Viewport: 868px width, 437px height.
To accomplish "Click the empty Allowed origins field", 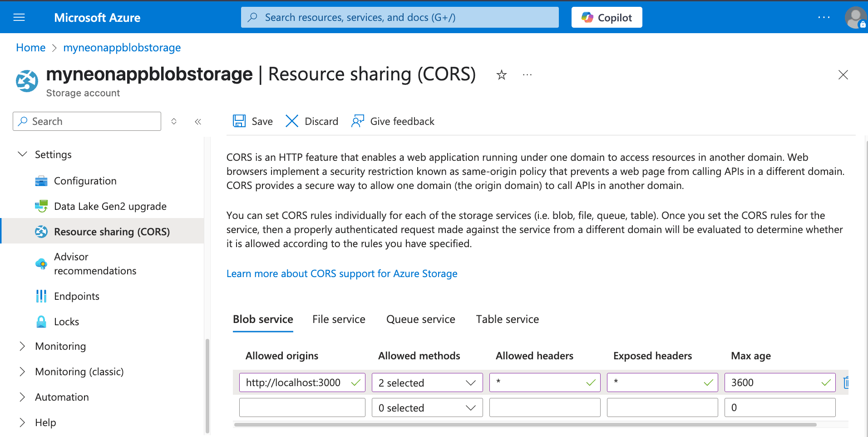I will coord(302,407).
